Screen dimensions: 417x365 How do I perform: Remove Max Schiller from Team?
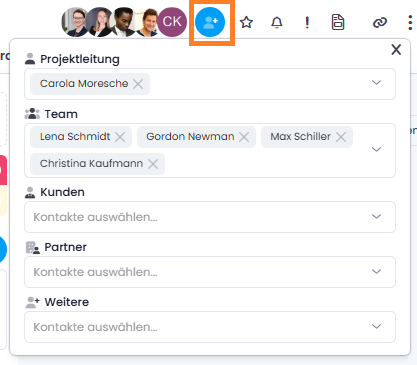341,137
